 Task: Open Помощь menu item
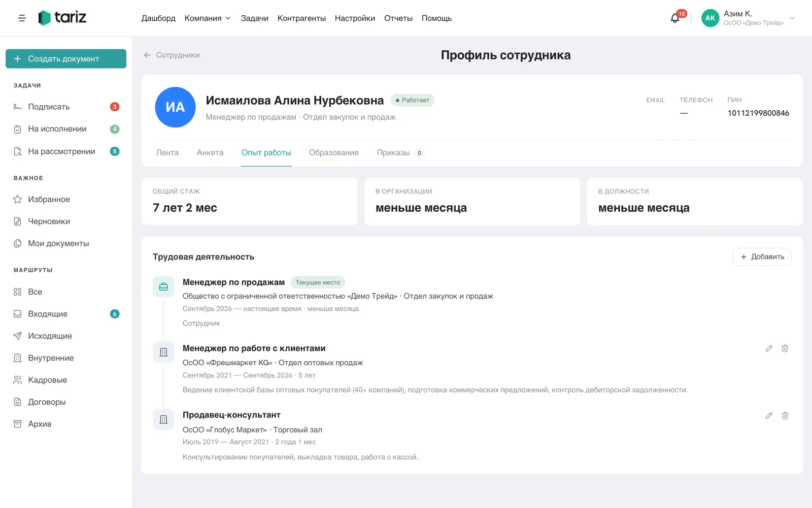(x=436, y=18)
